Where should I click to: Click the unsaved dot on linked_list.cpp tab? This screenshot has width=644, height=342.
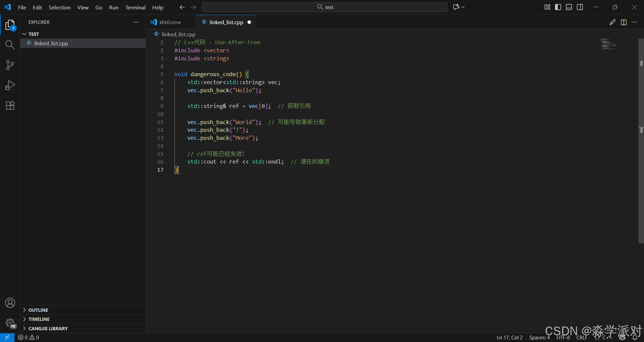[x=249, y=22]
